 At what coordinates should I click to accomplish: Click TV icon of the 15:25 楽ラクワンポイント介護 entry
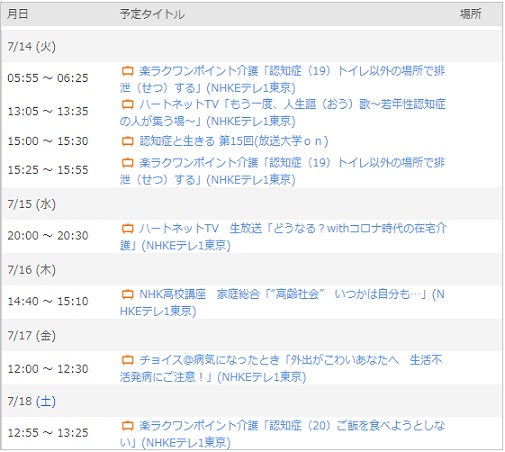127,163
